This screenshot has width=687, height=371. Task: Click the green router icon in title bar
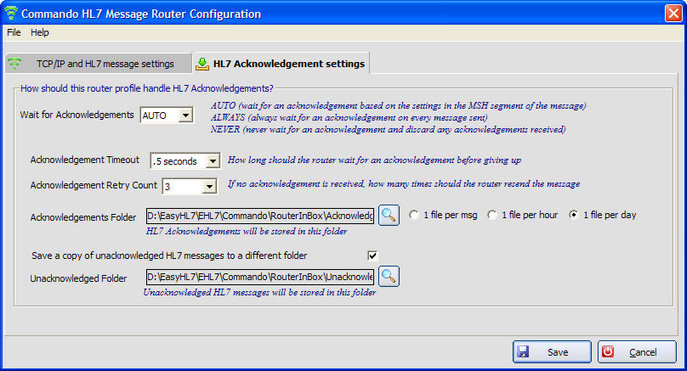tap(11, 13)
